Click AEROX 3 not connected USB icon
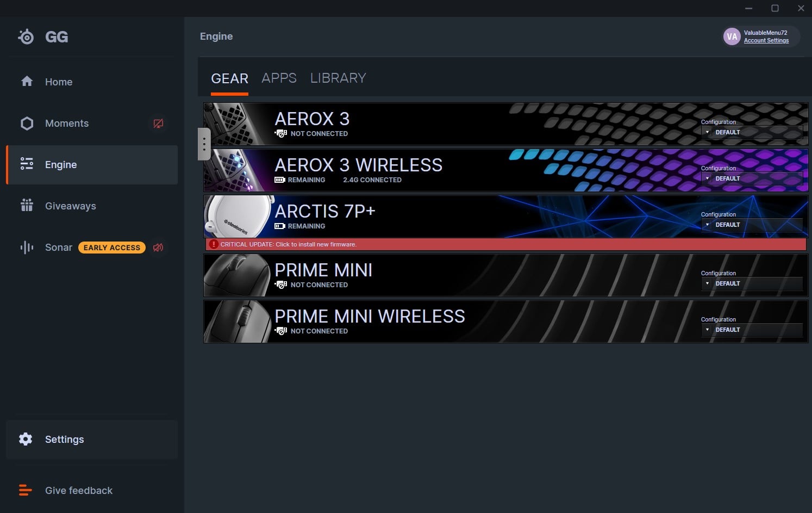 (x=280, y=133)
